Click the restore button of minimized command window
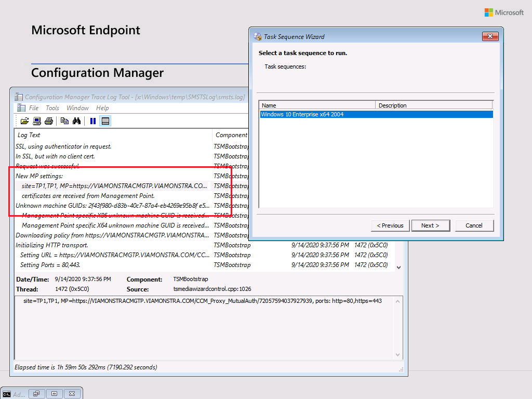Screen dimensions: 532x399 (x=37, y=394)
